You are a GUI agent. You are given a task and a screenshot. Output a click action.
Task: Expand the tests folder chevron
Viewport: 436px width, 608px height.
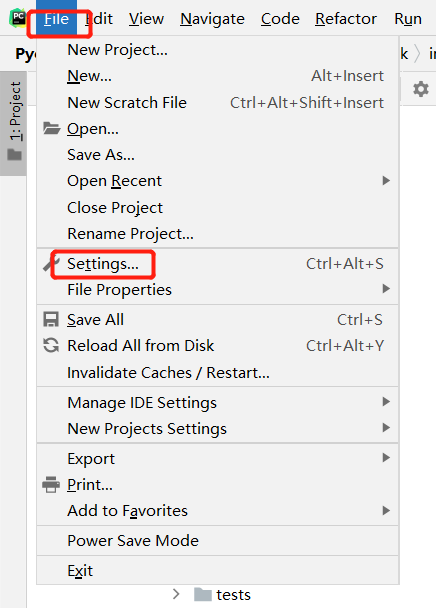(176, 594)
